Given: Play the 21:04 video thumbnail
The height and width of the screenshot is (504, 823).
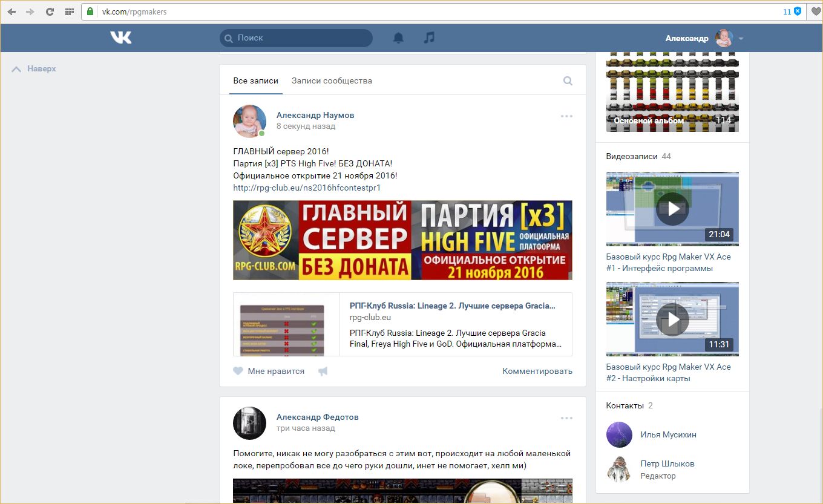Looking at the screenshot, I should (672, 209).
